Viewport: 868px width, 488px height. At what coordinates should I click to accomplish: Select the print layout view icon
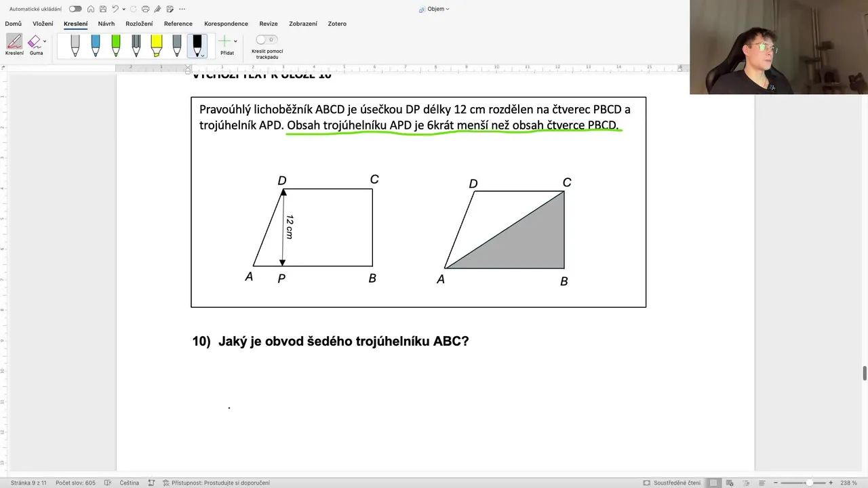click(x=713, y=483)
